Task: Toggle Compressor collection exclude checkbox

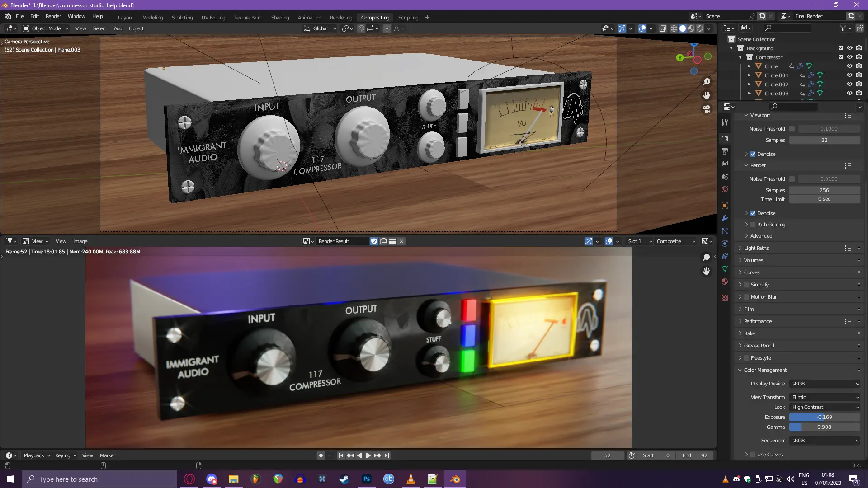Action: tap(841, 57)
